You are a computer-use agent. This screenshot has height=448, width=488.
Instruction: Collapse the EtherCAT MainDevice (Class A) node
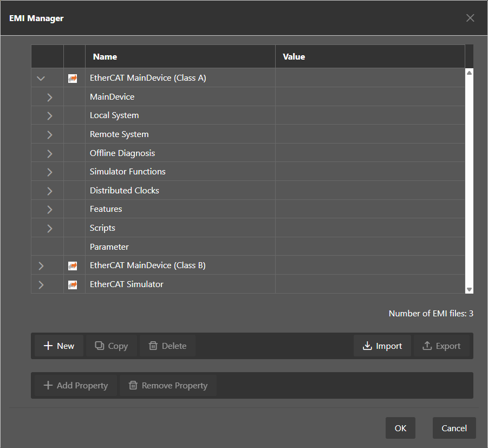coord(41,79)
